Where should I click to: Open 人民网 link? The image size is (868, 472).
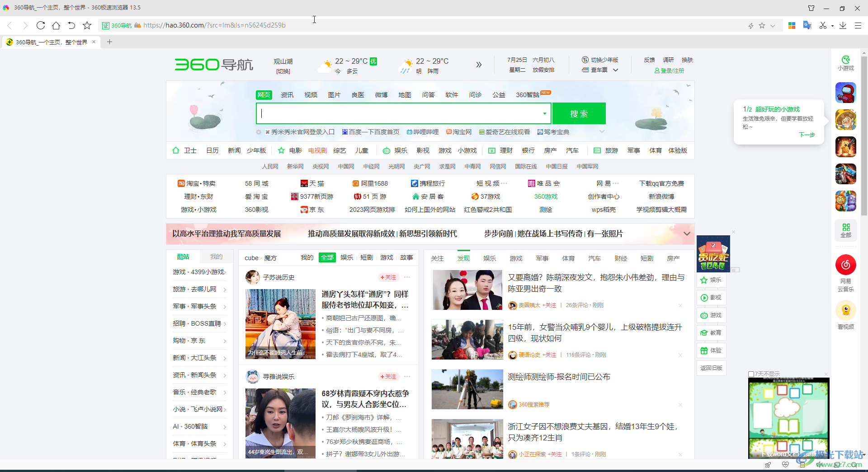coord(270,167)
